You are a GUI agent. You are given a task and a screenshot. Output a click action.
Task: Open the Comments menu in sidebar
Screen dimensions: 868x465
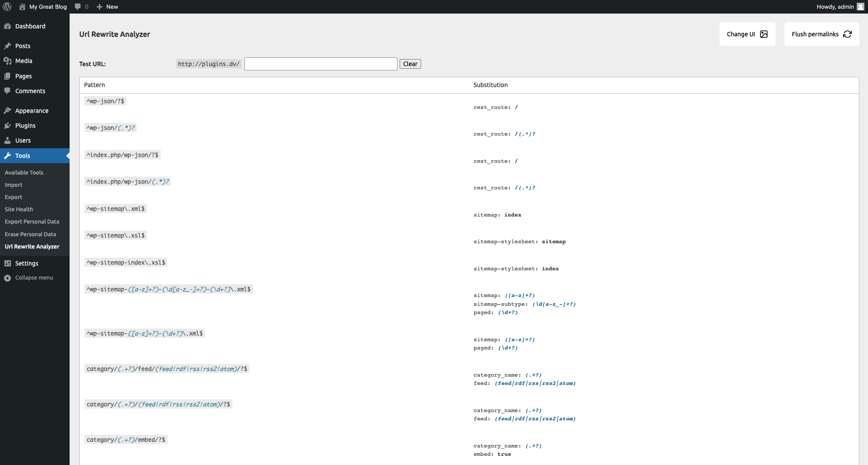35,91
